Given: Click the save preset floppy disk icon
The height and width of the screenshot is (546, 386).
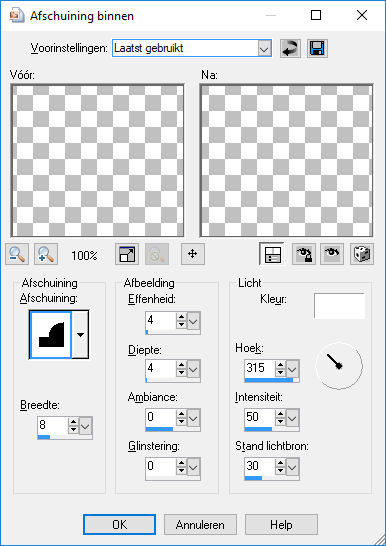Looking at the screenshot, I should point(317,48).
